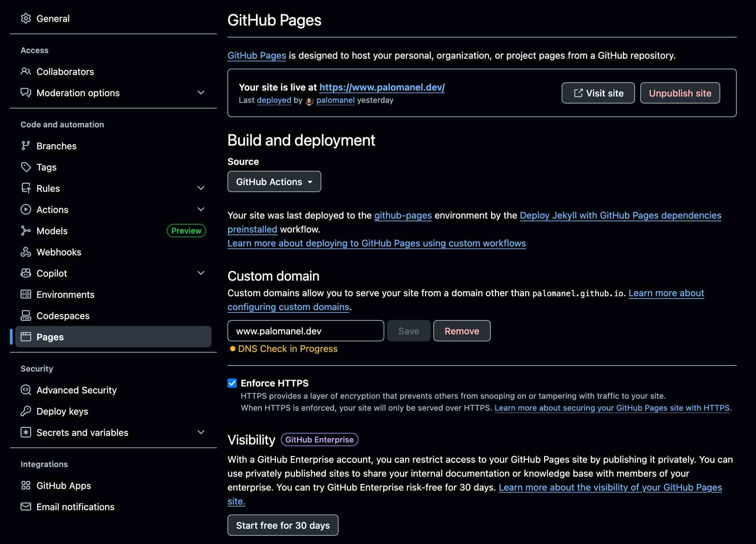Click the Webhooks icon
The image size is (756, 544).
(26, 252)
